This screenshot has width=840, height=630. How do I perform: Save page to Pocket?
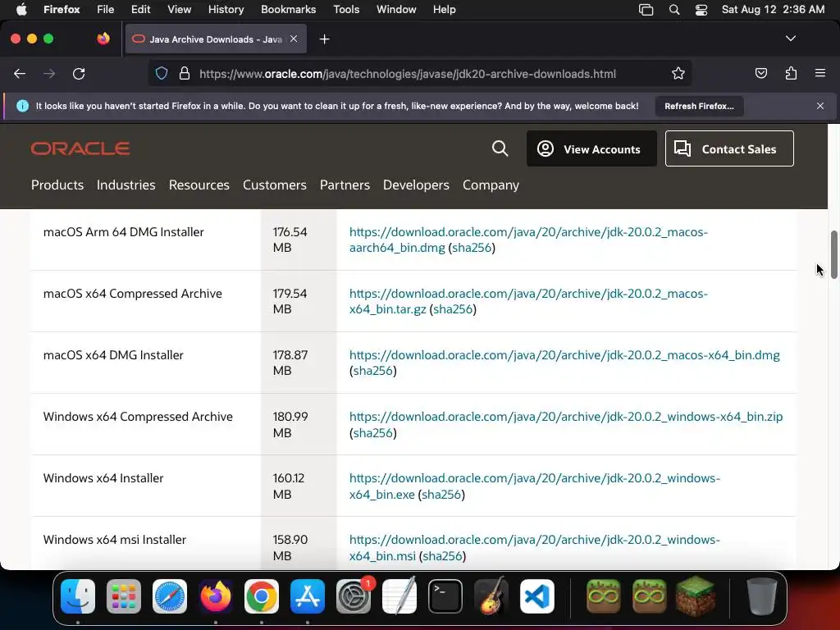point(760,73)
